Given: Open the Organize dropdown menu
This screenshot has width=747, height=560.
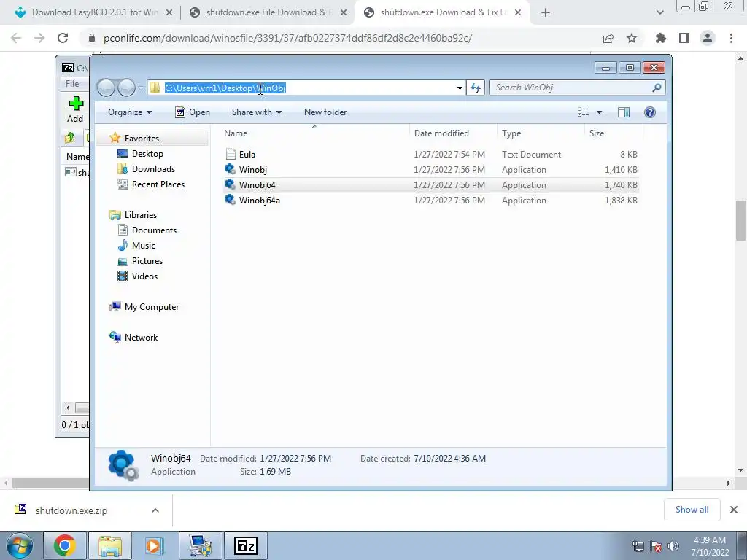Looking at the screenshot, I should tap(130, 112).
